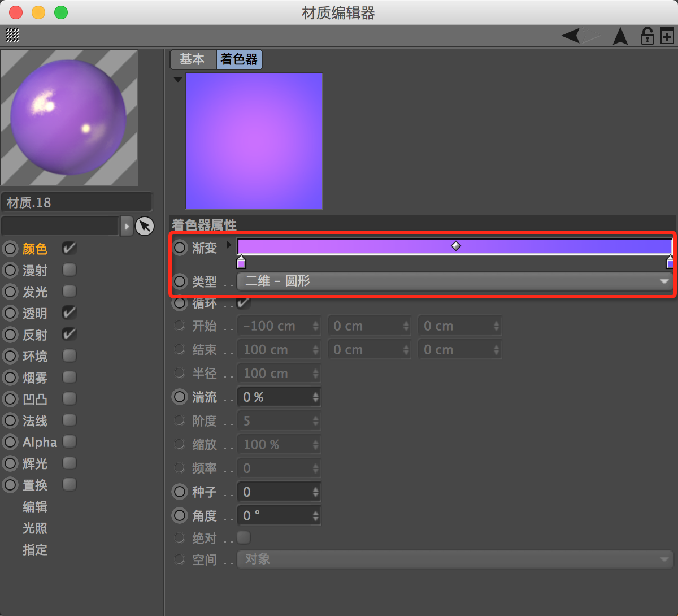Click the 湍流 value field showing 0 %

coord(279,397)
